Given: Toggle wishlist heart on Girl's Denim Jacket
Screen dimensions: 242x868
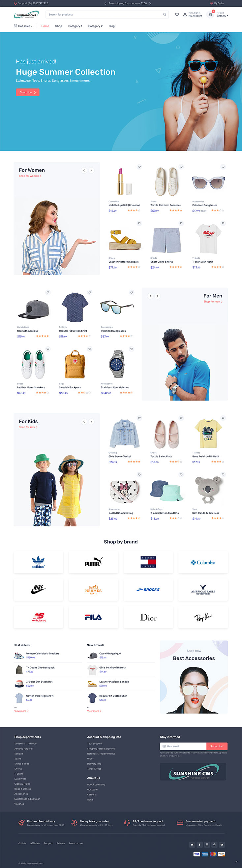Looking at the screenshot, I should coord(139,418).
